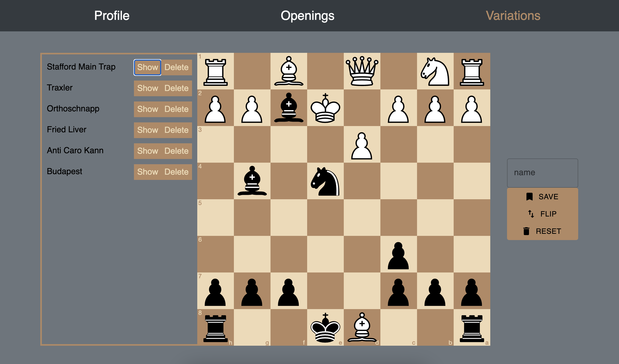This screenshot has width=619, height=364.
Task: Click the name input field
Action: tap(542, 173)
